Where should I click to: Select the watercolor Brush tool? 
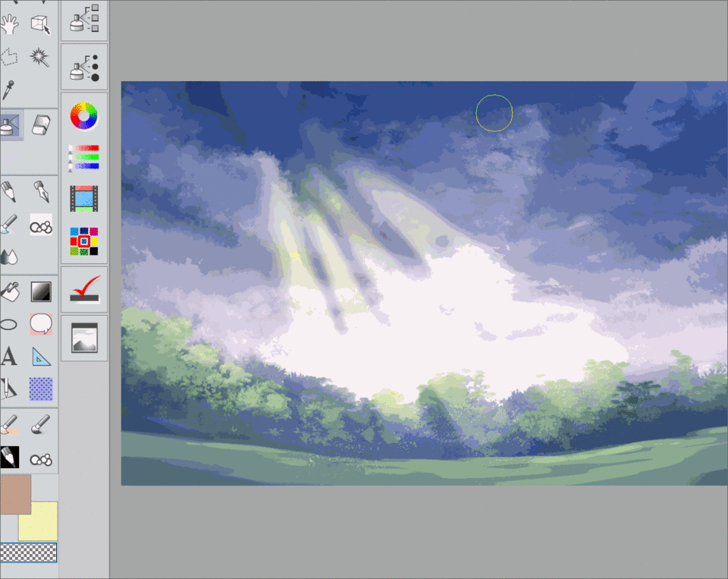pos(9,225)
